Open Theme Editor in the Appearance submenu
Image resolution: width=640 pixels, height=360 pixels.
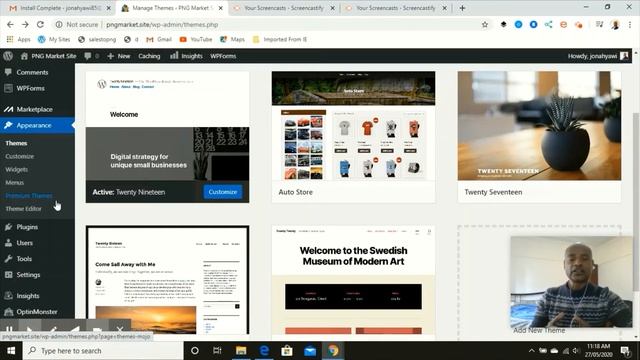24,209
